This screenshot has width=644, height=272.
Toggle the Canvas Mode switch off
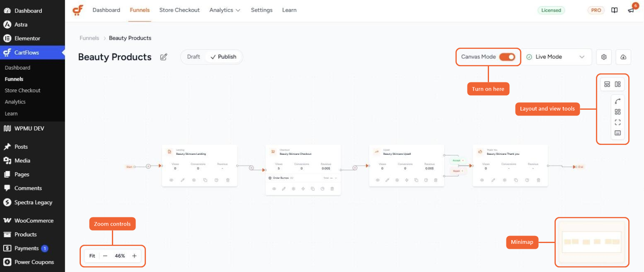coord(507,57)
